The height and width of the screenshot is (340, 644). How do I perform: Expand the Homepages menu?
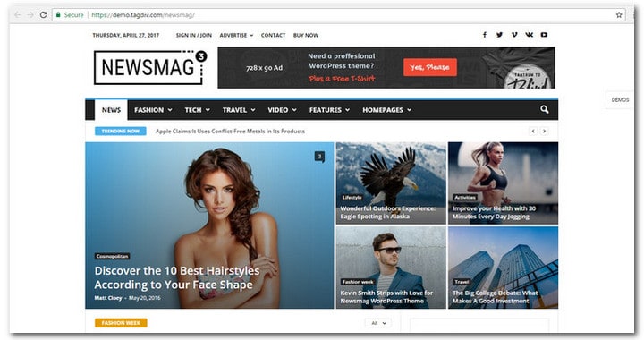coord(387,110)
